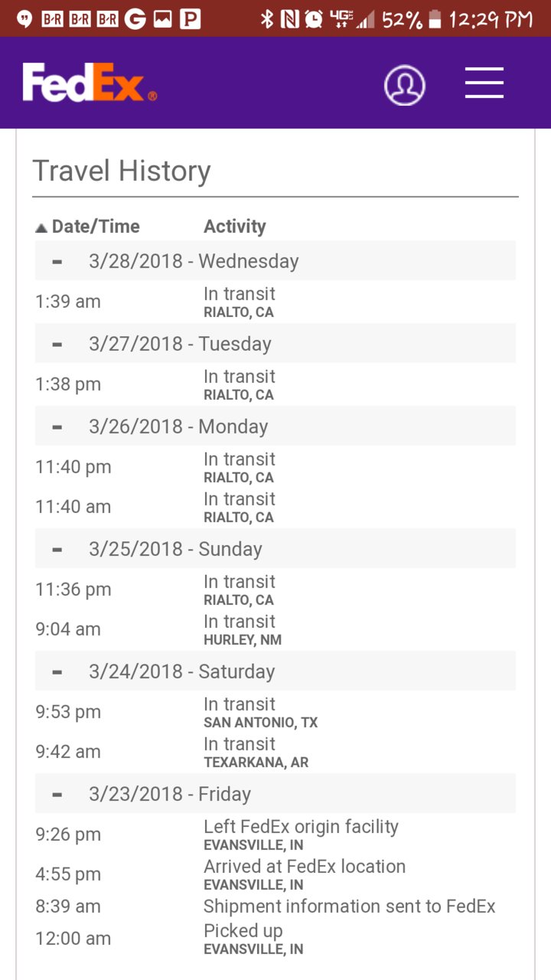The height and width of the screenshot is (980, 551).
Task: Sort by Date/Time arrow
Action: 41,227
